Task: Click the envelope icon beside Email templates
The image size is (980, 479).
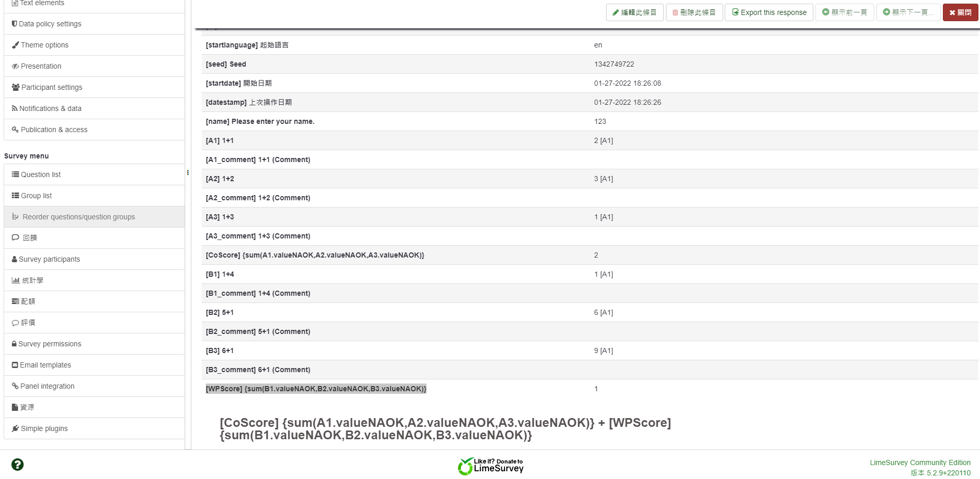Action: tap(15, 365)
